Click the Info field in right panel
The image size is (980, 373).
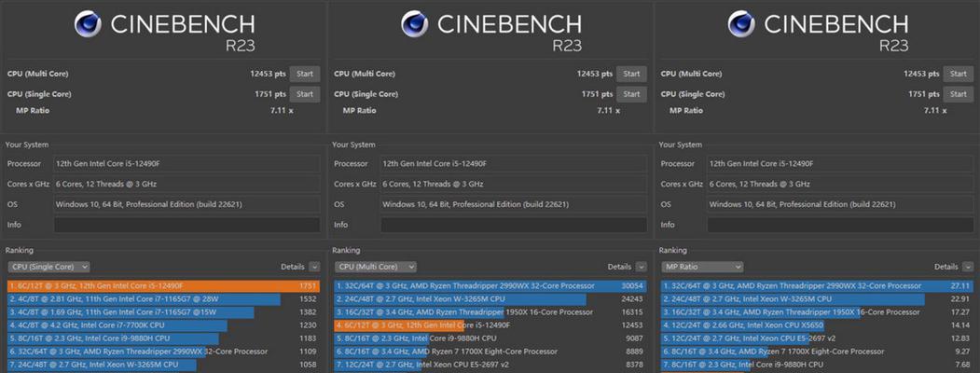pyautogui.click(x=841, y=225)
